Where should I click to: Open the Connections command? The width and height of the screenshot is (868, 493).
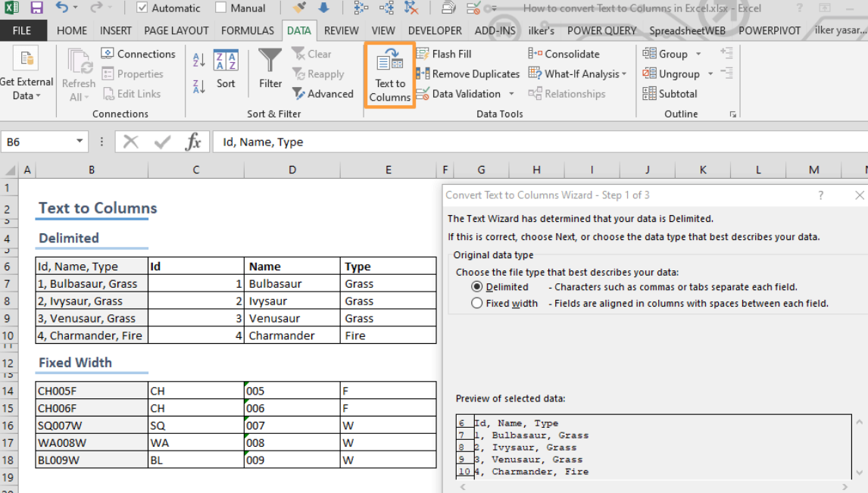point(139,54)
